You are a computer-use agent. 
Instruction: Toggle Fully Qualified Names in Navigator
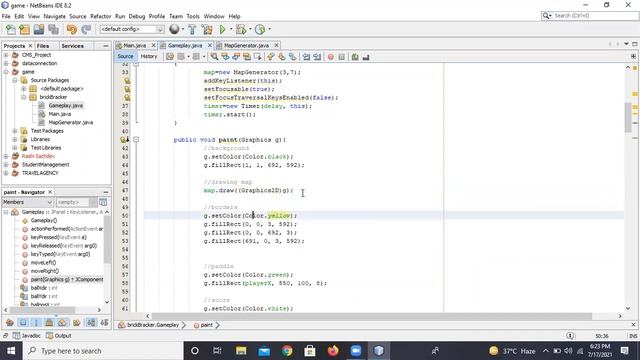click(76, 323)
